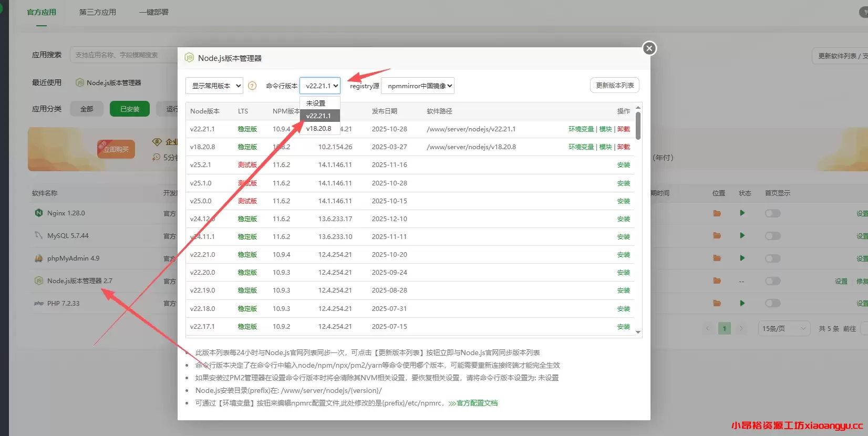Click the version table scrollbar thumb

(638, 126)
